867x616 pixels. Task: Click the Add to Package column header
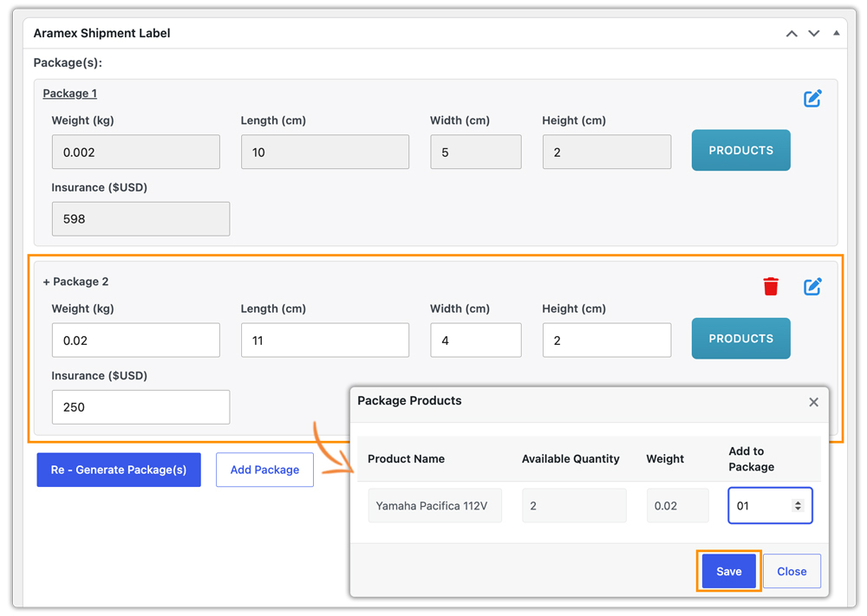751,459
